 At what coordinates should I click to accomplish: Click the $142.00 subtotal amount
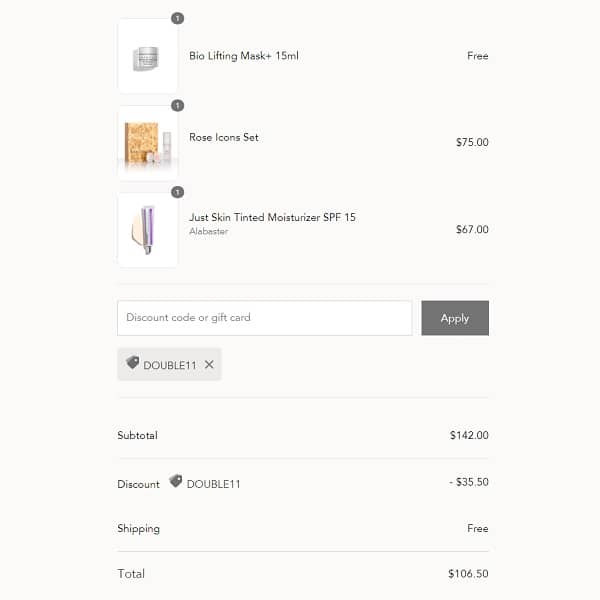point(469,435)
